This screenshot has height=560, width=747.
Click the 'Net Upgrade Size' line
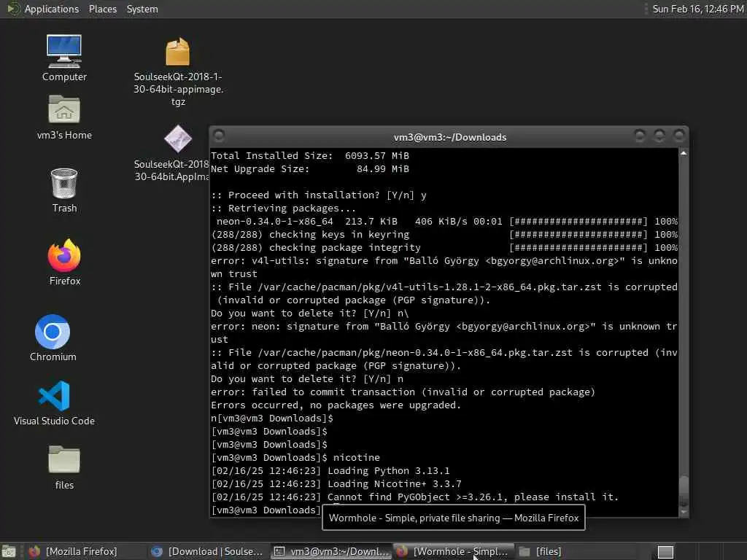click(309, 169)
